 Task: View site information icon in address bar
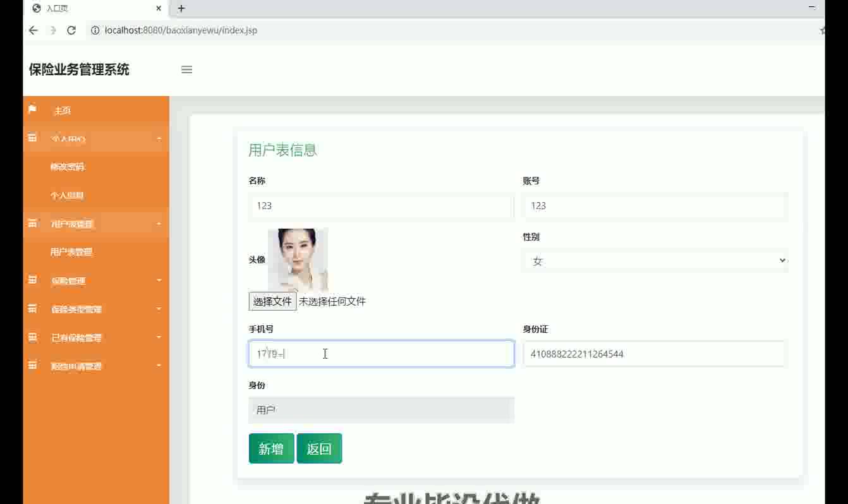pyautogui.click(x=95, y=30)
